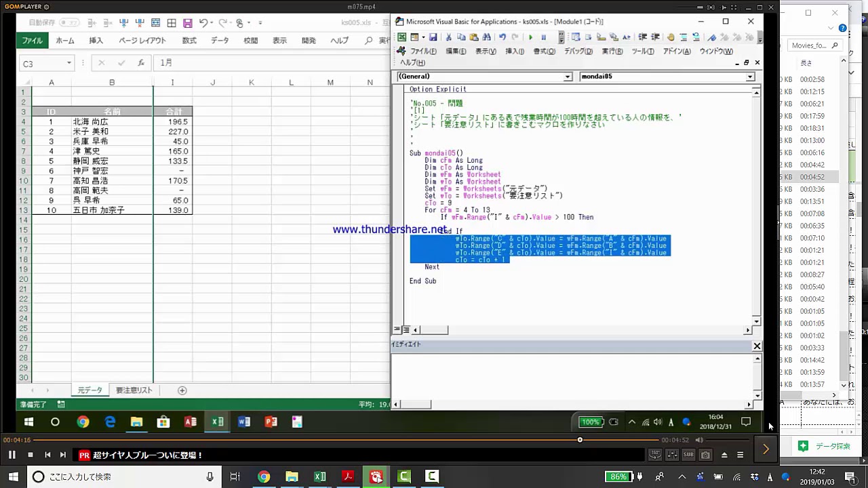Click the View Microsoft Excel icon in VBA toolbar
868x488 pixels.
click(x=402, y=37)
